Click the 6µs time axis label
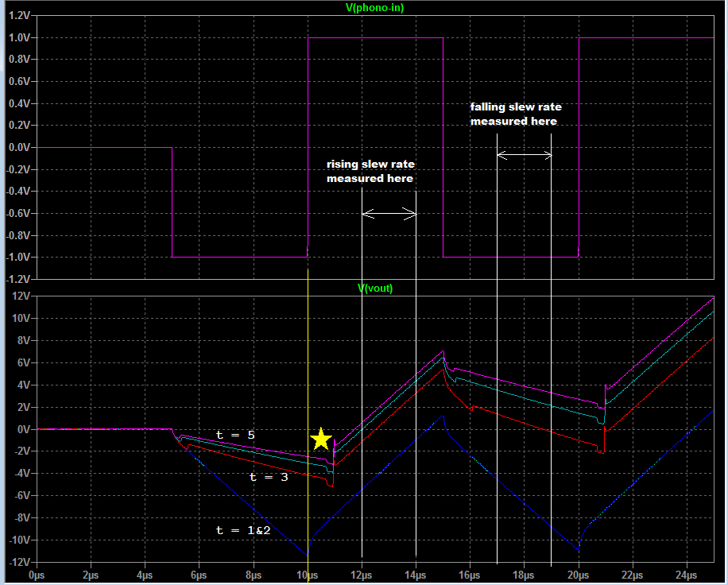The width and height of the screenshot is (728, 585). pos(199,575)
